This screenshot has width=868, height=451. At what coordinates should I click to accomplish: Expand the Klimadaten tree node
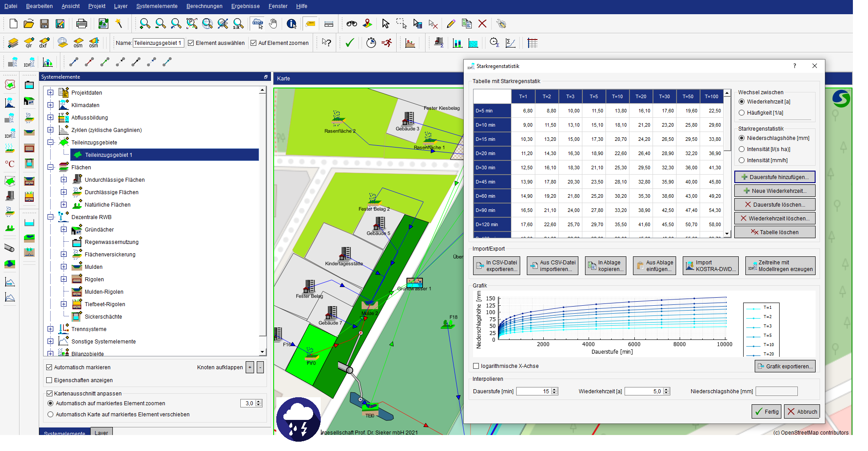tap(51, 105)
